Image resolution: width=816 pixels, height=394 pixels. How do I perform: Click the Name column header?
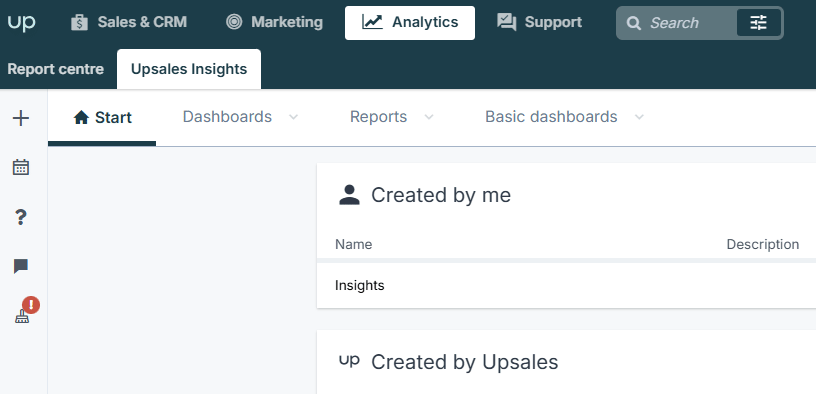353,244
